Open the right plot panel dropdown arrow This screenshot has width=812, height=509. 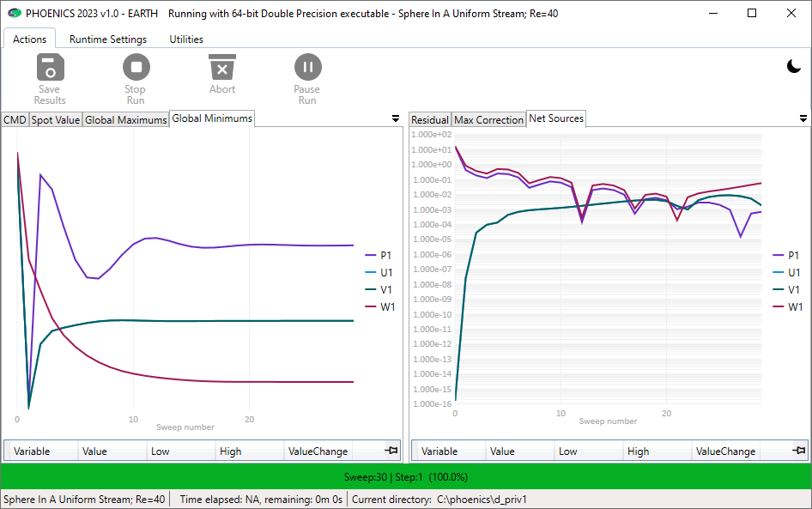tap(803, 118)
